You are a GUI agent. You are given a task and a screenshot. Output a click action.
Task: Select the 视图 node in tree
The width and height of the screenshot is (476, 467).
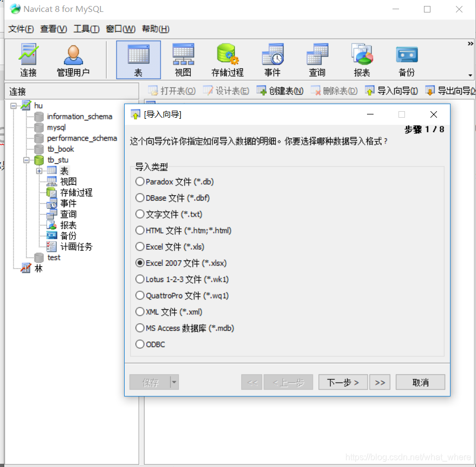68,182
